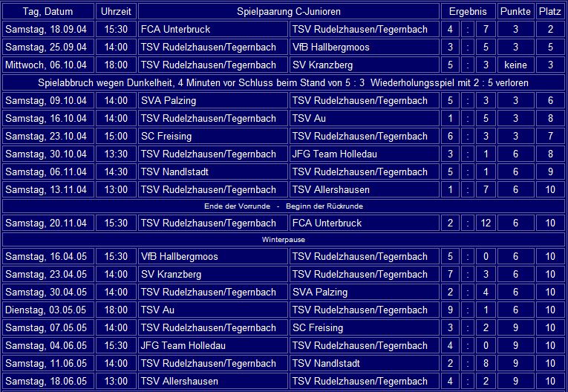Select the 14:30 kickoff time cell
The height and width of the screenshot is (392, 568).
115,171
